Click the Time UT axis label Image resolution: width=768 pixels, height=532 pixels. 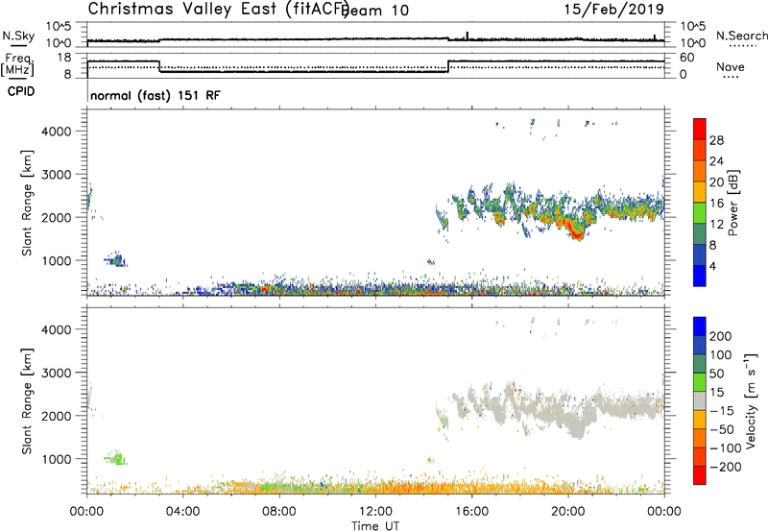(x=375, y=526)
